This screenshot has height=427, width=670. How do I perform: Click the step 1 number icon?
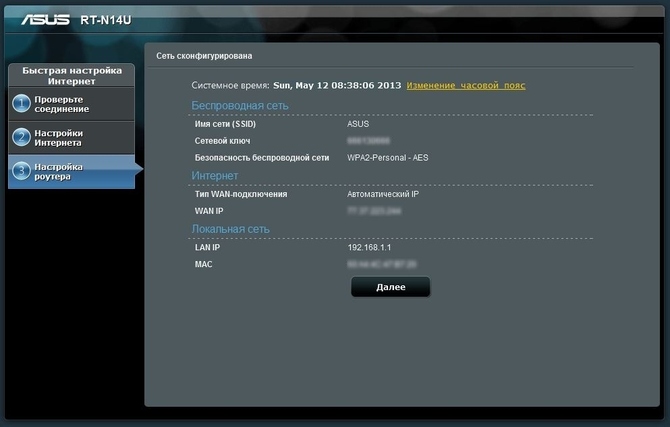point(21,103)
